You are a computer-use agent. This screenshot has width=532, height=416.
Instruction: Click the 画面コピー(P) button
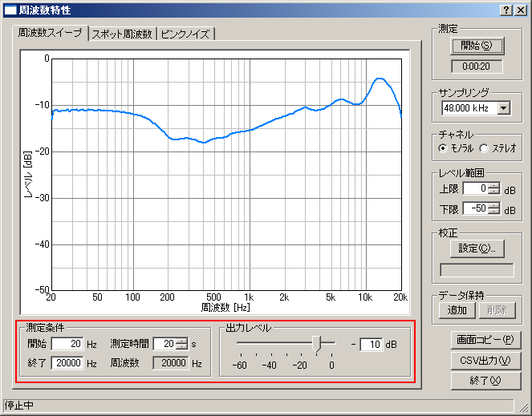pos(485,340)
